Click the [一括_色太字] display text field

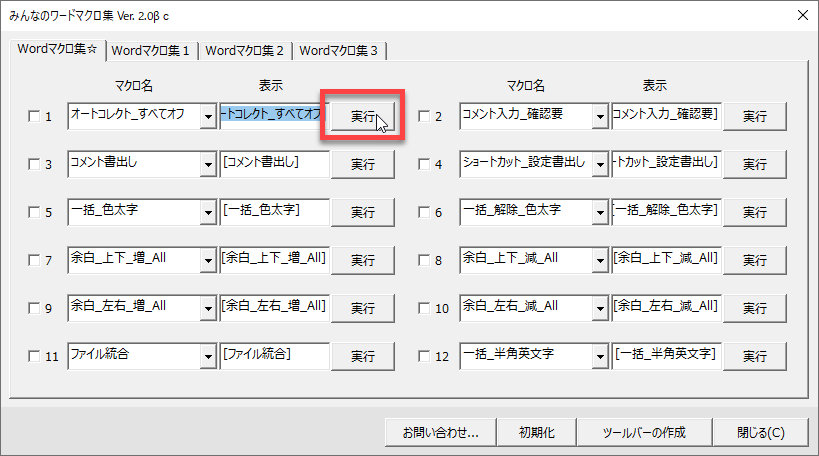274,211
